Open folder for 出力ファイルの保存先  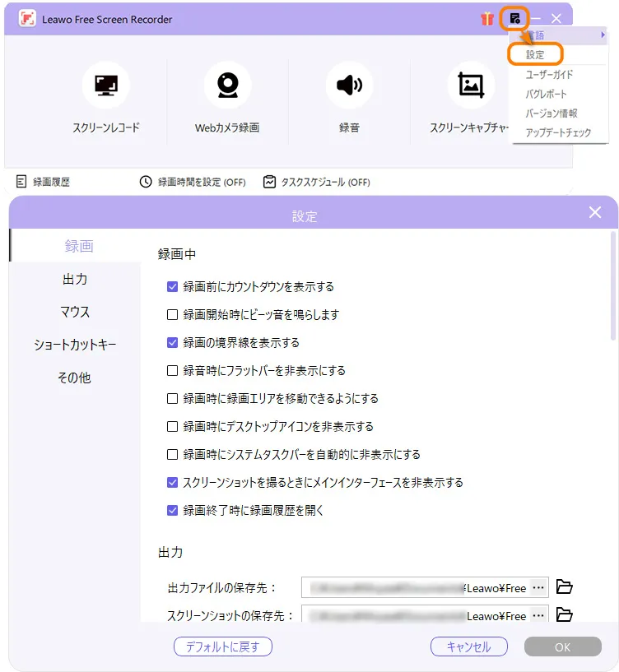pyautogui.click(x=564, y=587)
